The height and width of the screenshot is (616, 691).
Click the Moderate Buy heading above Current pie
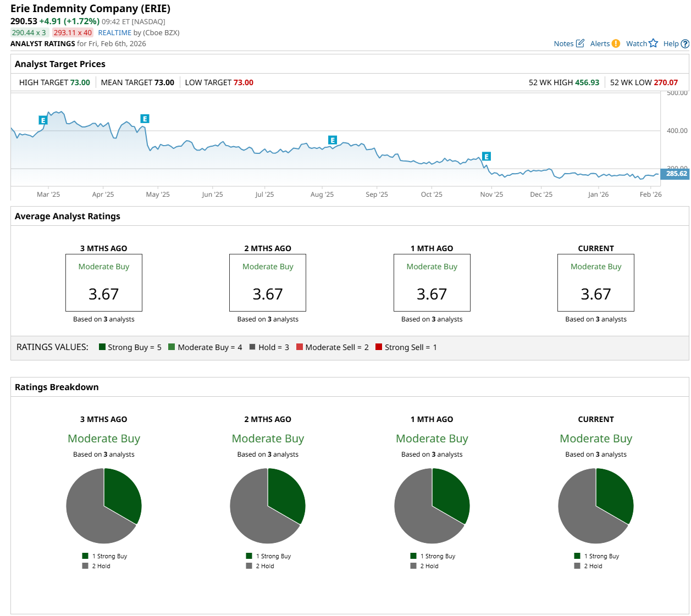[x=595, y=439]
